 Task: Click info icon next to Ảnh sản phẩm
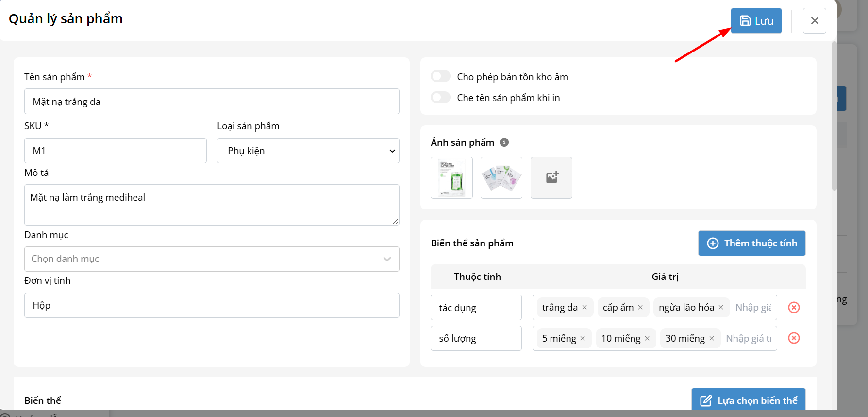pos(504,142)
